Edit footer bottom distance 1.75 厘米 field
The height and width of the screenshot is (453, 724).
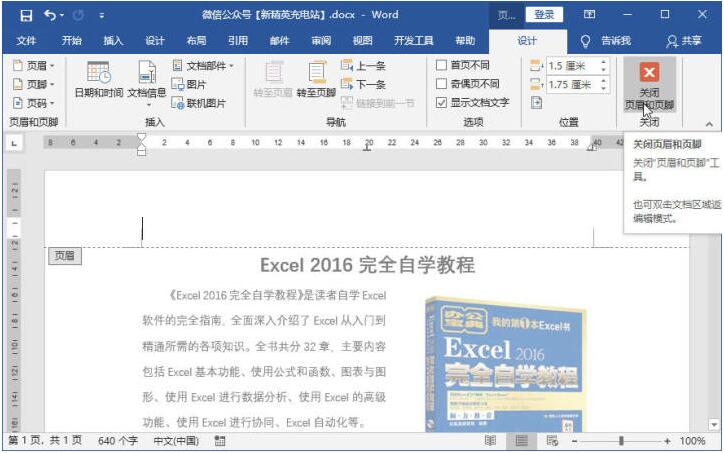(x=573, y=85)
